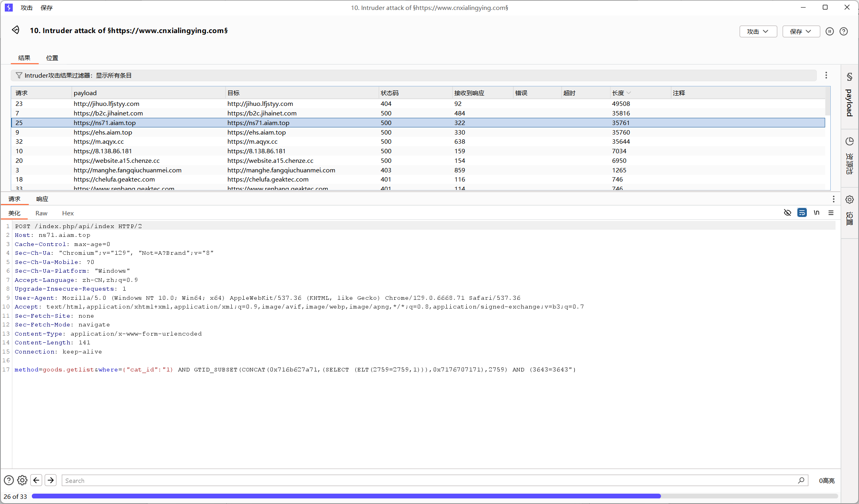Pause the running intruder attack
Image resolution: width=859 pixels, height=504 pixels.
coord(830,31)
